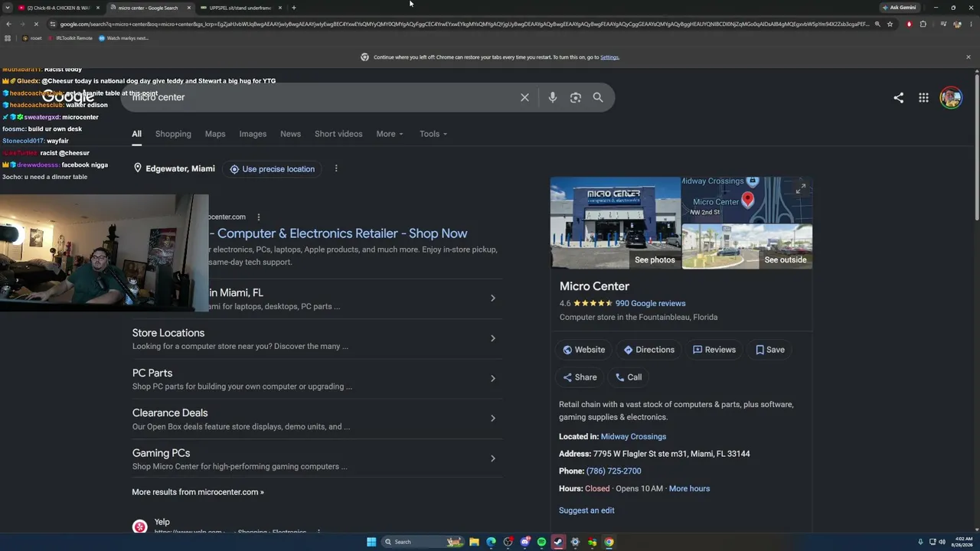The height and width of the screenshot is (551, 980).
Task: Open the Chrome zoom magnifier in address bar
Action: 877,24
